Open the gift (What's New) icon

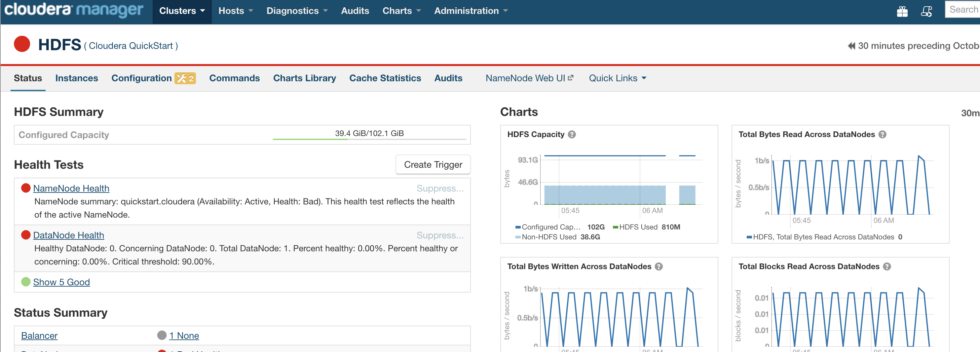(902, 11)
